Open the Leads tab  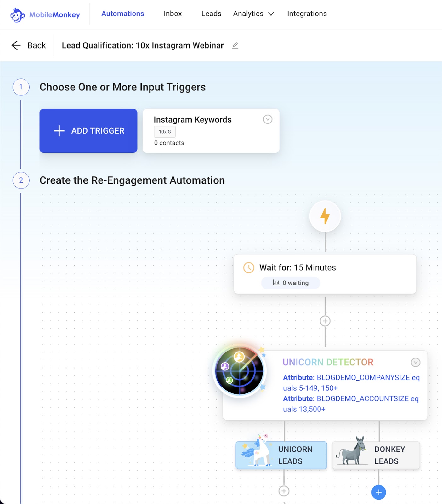211,14
